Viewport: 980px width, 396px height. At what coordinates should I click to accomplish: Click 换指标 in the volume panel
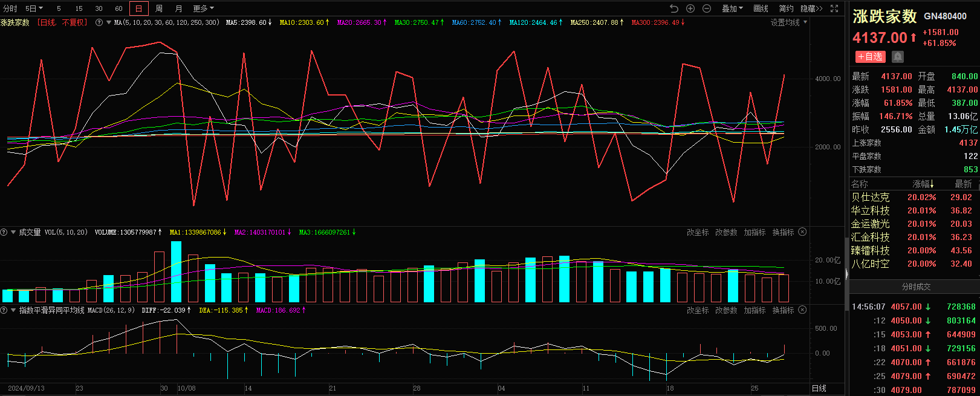pos(783,232)
